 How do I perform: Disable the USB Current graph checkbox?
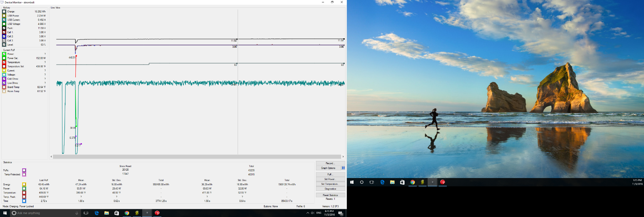tap(4, 20)
